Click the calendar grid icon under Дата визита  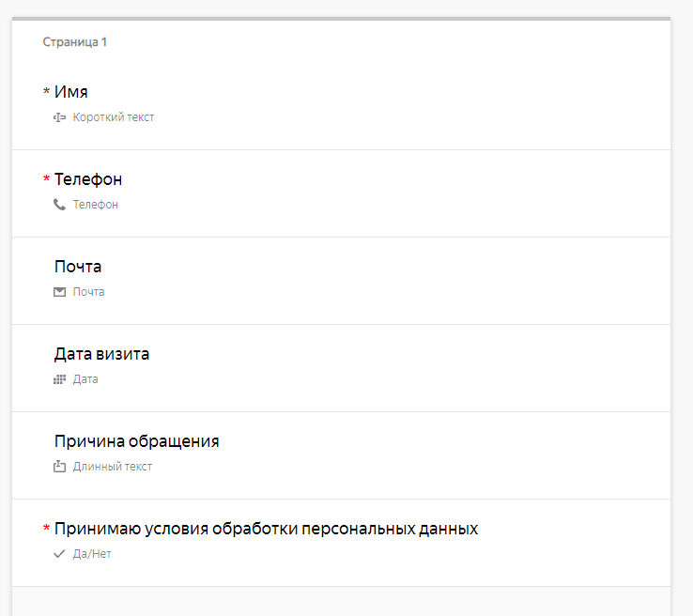60,379
